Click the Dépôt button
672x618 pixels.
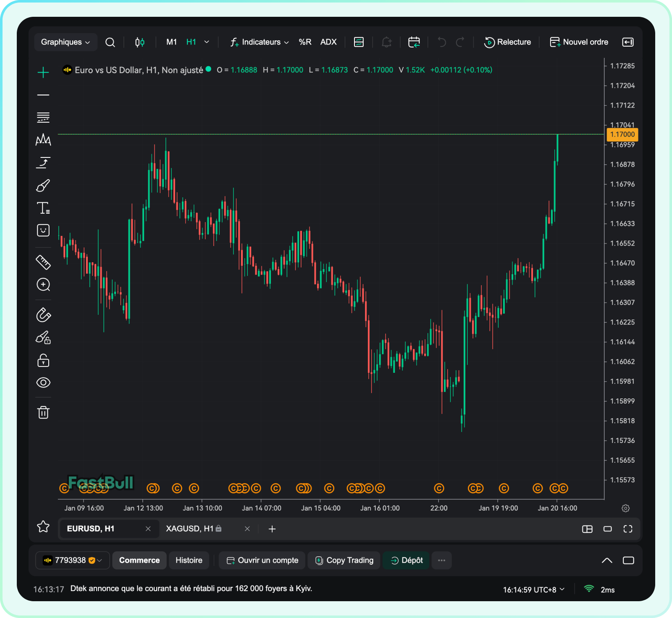pyautogui.click(x=406, y=560)
